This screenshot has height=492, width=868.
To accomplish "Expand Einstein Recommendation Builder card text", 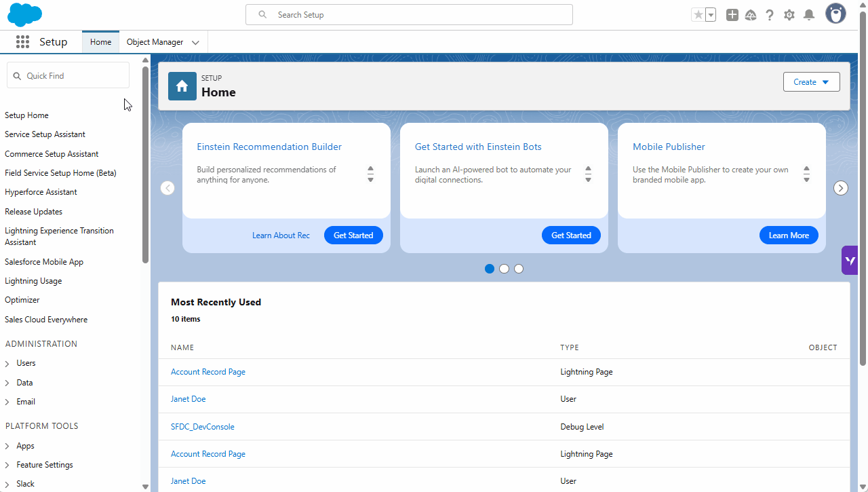I will 370,174.
